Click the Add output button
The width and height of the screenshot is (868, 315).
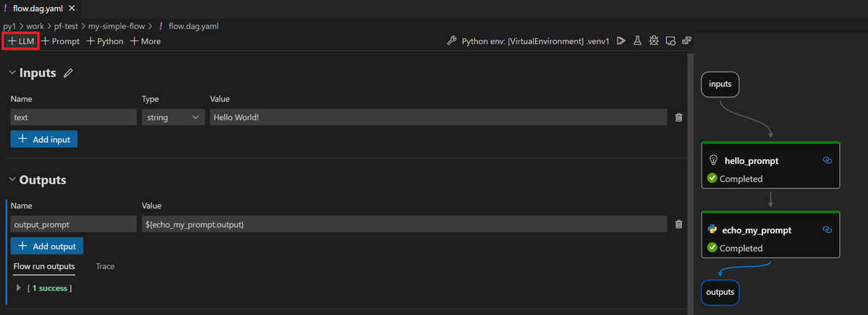[47, 246]
